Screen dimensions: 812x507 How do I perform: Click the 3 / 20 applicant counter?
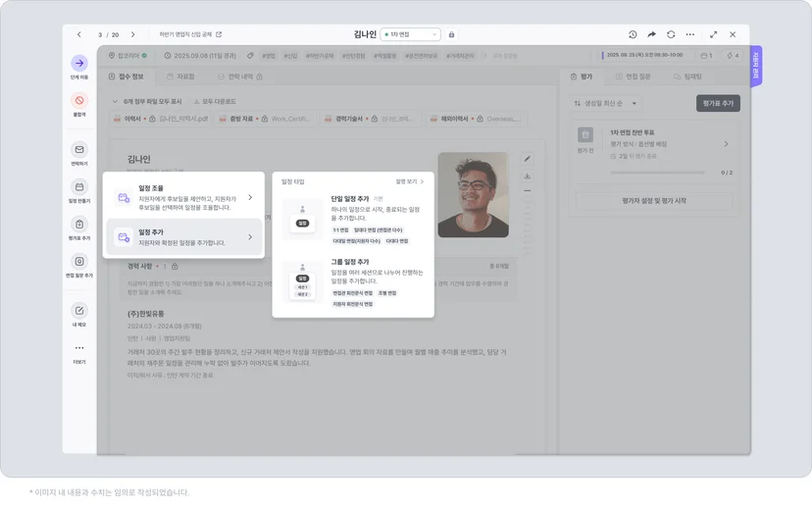tap(108, 34)
